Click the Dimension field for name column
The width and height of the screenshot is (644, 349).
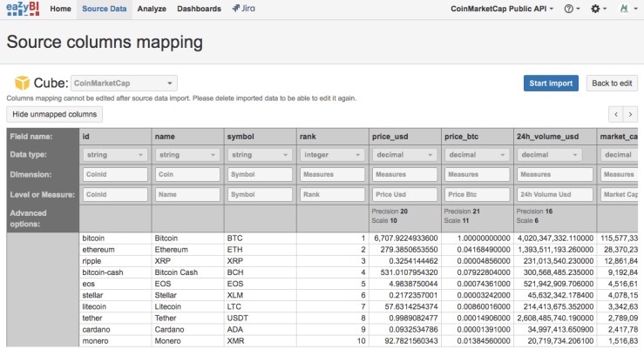(x=186, y=174)
